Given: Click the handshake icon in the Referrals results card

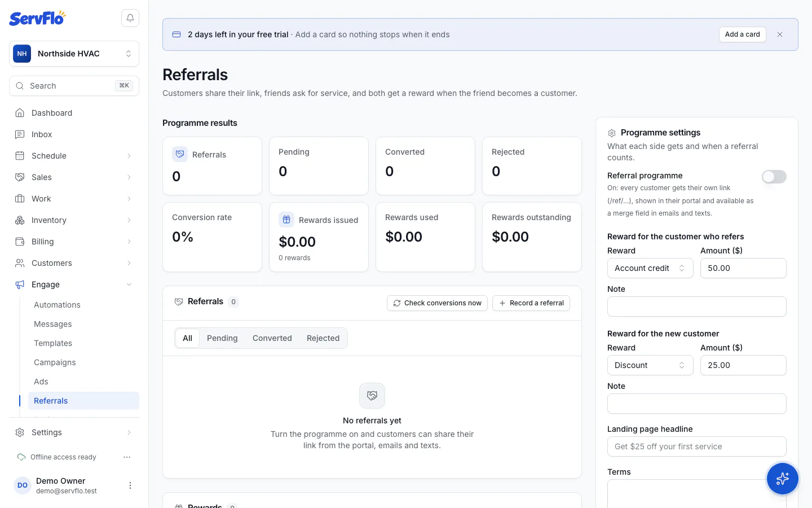Looking at the screenshot, I should pyautogui.click(x=180, y=154).
